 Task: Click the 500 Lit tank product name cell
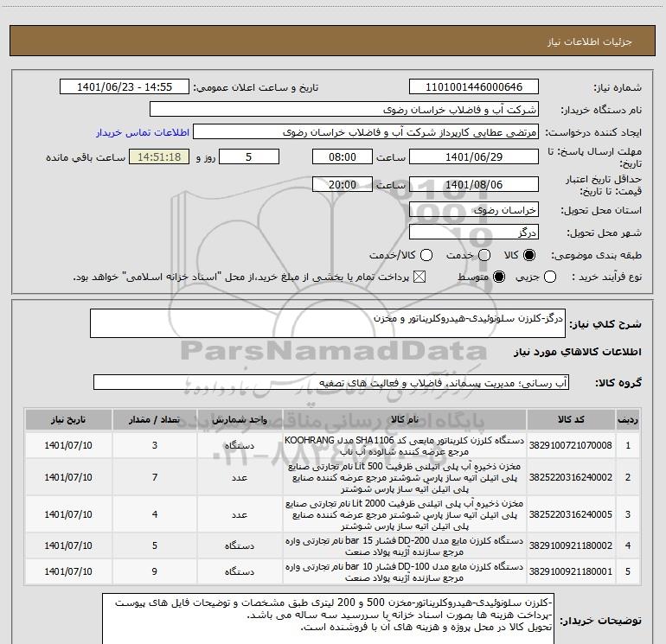pos(405,477)
